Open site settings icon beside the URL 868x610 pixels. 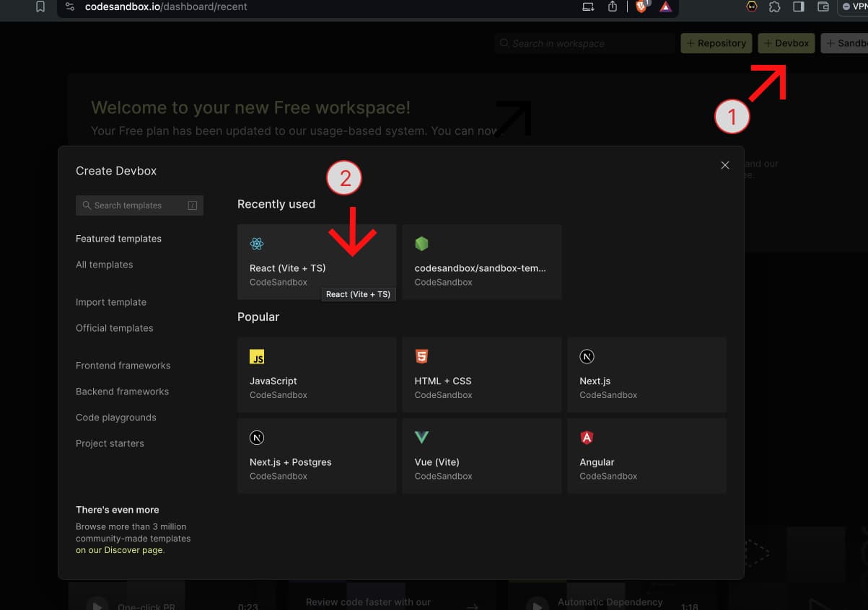click(69, 6)
